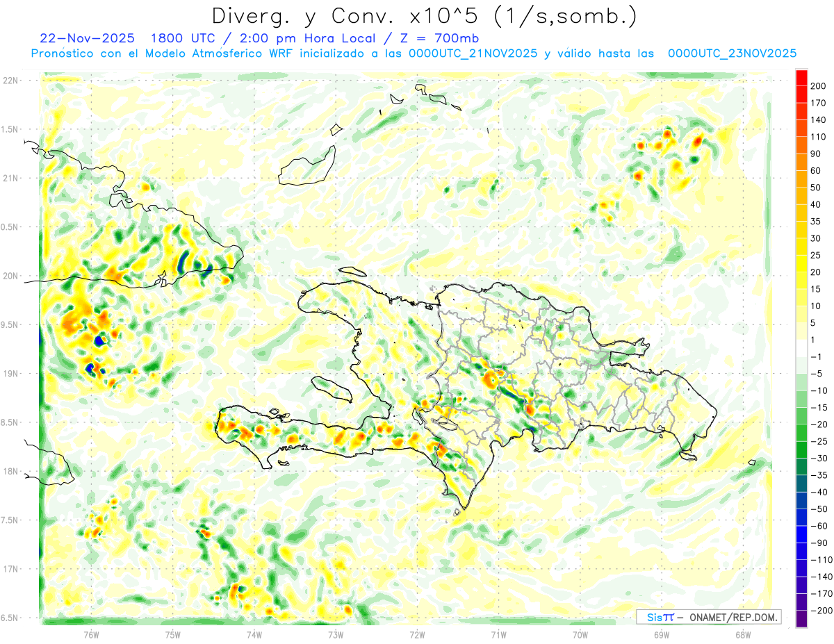Click the '71W' longitude label
This screenshot has height=644, width=834.
(x=498, y=634)
